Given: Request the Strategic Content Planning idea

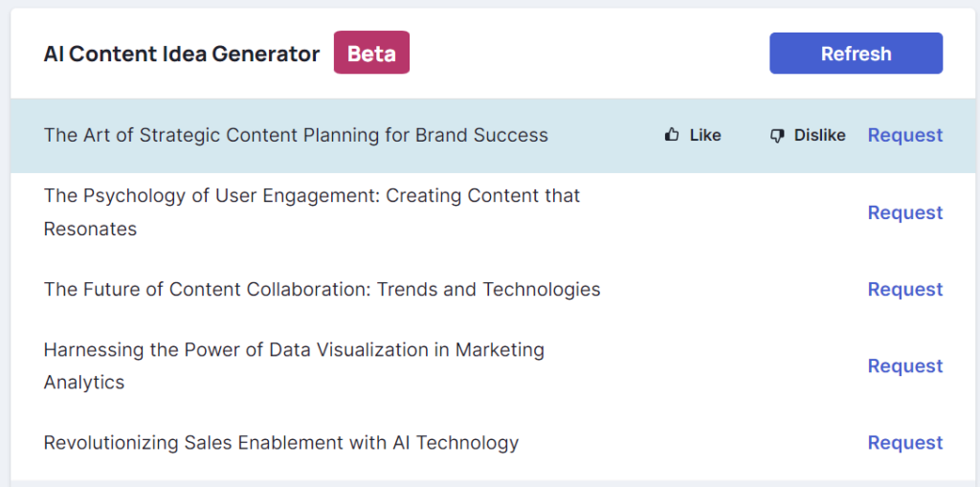Looking at the screenshot, I should pyautogui.click(x=905, y=135).
